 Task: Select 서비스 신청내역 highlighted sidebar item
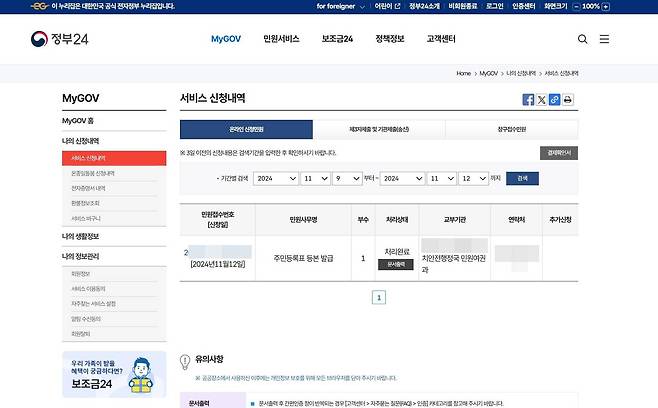[x=114, y=158]
